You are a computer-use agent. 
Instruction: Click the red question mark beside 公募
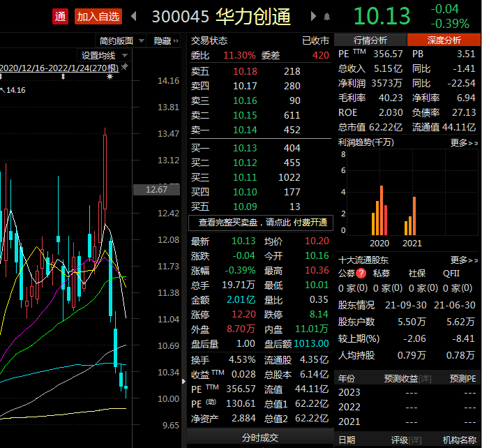(361, 274)
